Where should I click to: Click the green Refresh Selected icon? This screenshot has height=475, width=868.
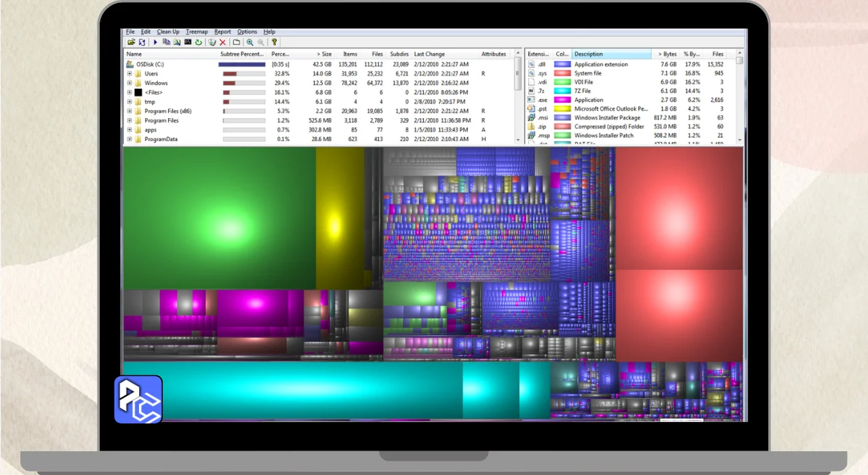199,42
